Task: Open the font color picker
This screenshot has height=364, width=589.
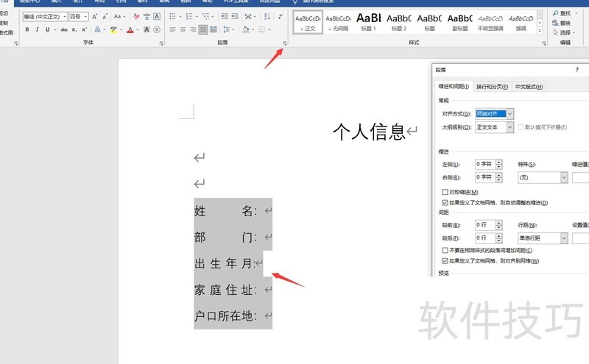Action: (138, 29)
